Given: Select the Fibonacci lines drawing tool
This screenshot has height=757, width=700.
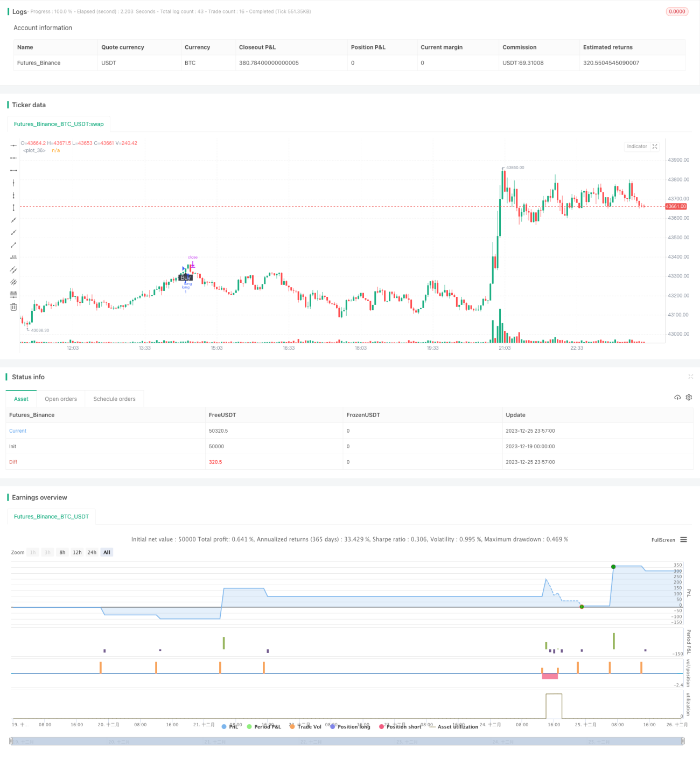Looking at the screenshot, I should pyautogui.click(x=13, y=294).
